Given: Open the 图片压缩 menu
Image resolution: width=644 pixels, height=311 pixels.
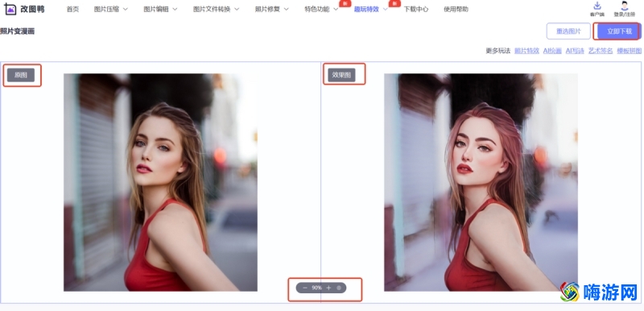Looking at the screenshot, I should coord(106,9).
